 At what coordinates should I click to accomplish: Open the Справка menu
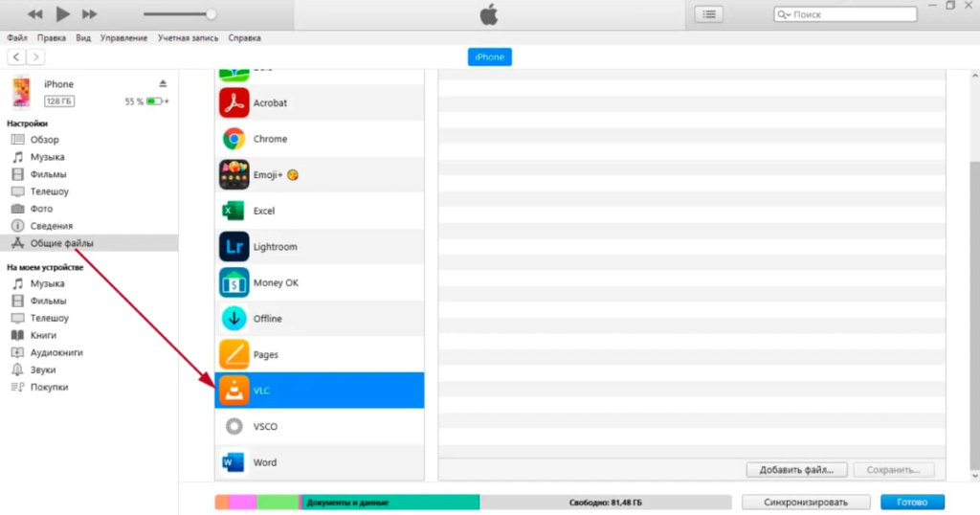[244, 38]
